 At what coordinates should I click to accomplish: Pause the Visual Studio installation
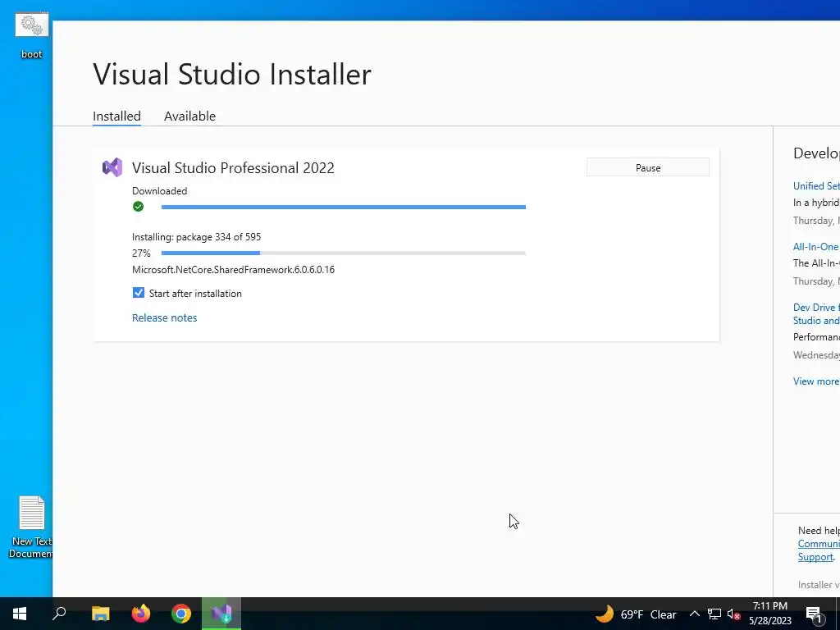[648, 167]
